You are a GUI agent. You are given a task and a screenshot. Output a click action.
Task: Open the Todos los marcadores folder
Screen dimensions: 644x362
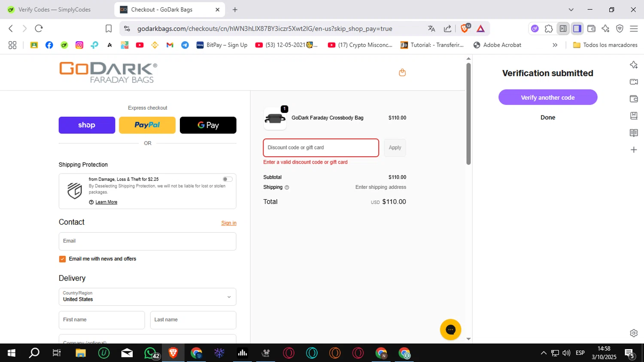pos(605,45)
